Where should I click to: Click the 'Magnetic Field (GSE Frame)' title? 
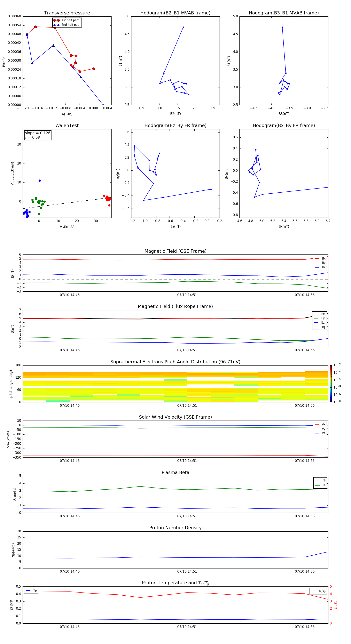click(175, 251)
